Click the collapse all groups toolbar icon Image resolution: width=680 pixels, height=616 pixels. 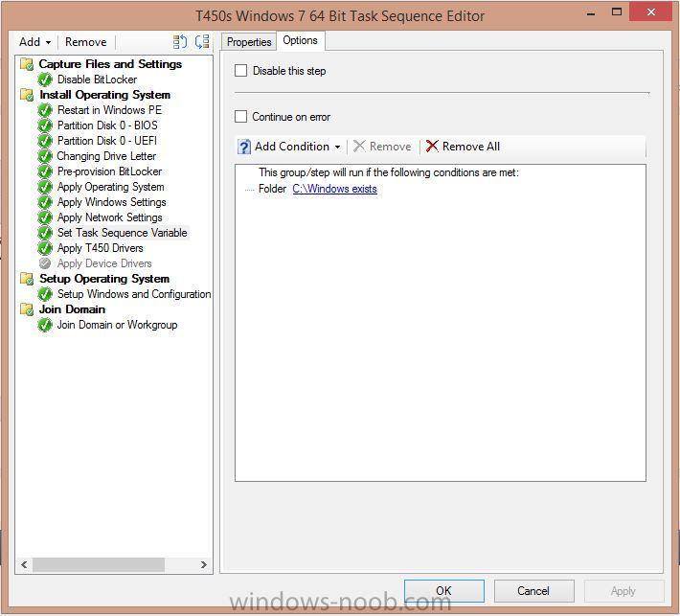click(x=202, y=41)
